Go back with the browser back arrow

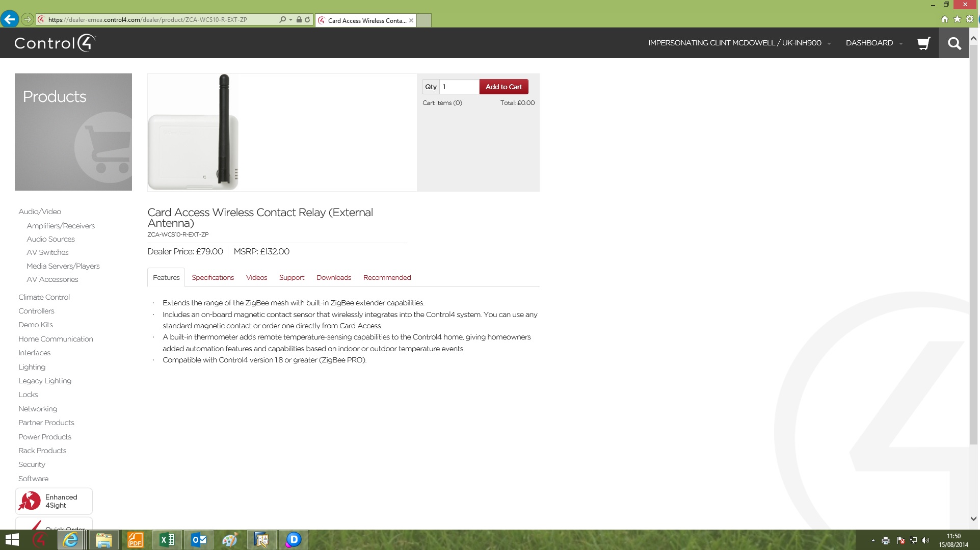(9, 19)
